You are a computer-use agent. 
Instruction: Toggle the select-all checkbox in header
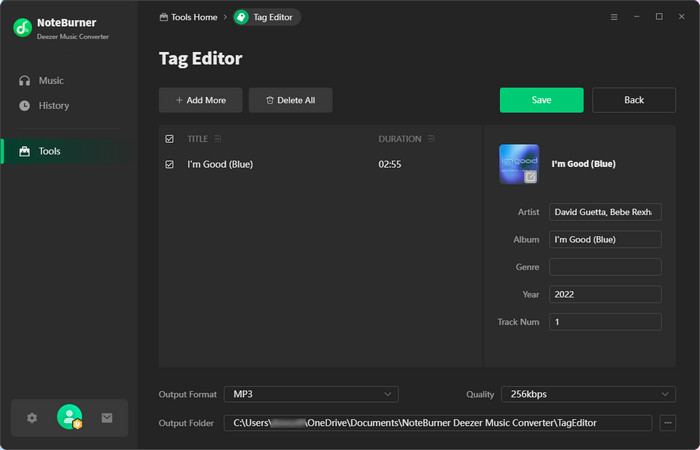[169, 139]
